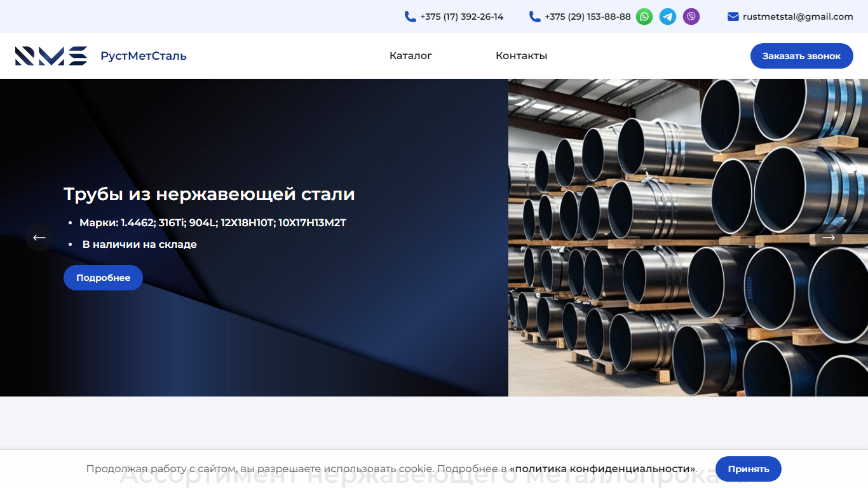
Task: Email rustmetstal@gmail.com address
Action: tap(798, 17)
